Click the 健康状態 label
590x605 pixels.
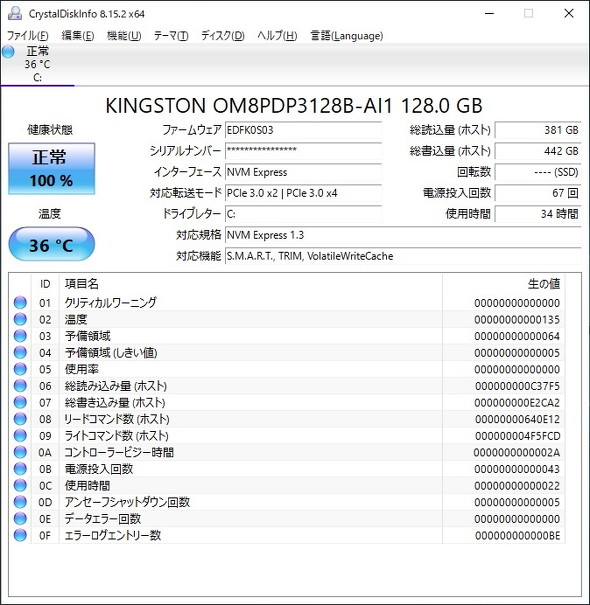(x=50, y=130)
